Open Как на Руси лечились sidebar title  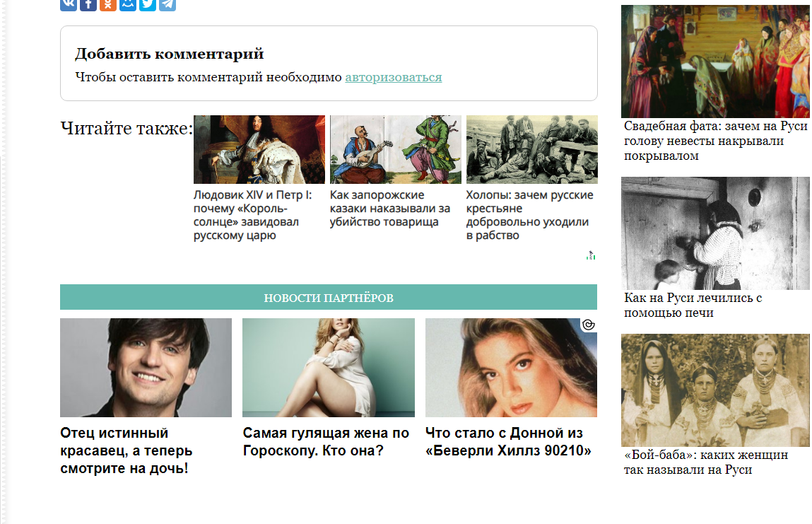point(693,305)
